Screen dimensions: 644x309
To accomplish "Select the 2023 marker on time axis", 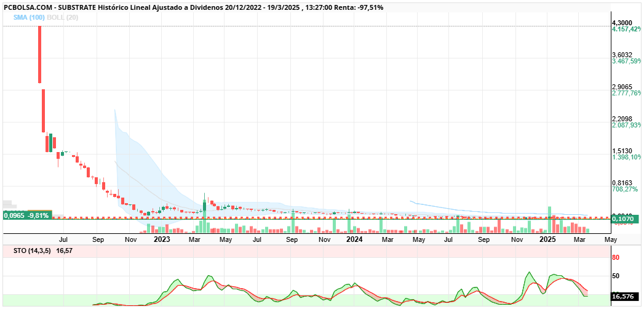I will tap(161, 239).
